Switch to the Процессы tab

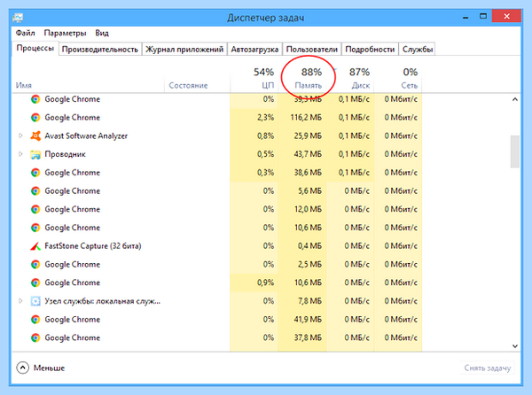point(35,49)
